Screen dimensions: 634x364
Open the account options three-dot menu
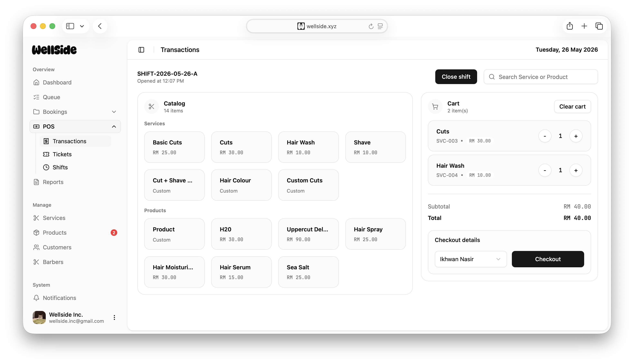point(114,317)
